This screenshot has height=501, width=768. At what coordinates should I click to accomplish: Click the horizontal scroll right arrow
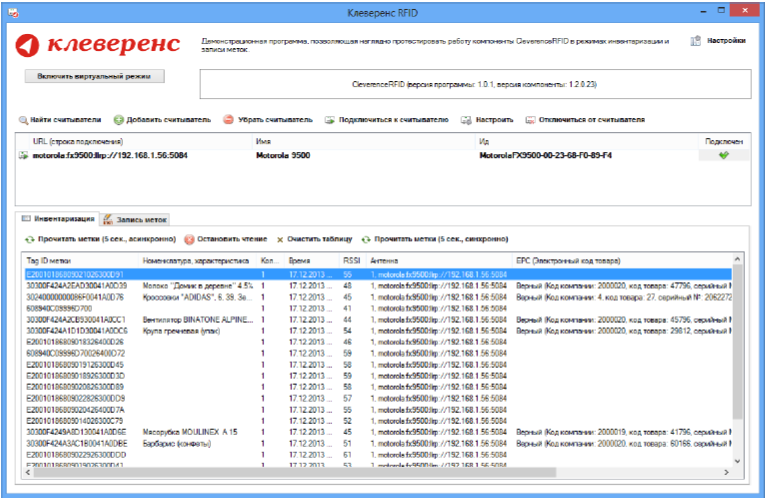(727, 472)
